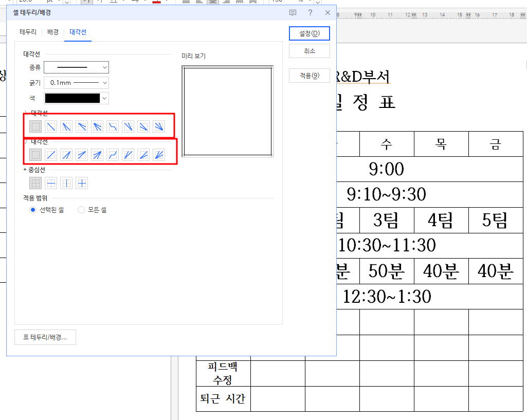Click the 목 header cell in document
527x420 pixels.
pos(441,144)
